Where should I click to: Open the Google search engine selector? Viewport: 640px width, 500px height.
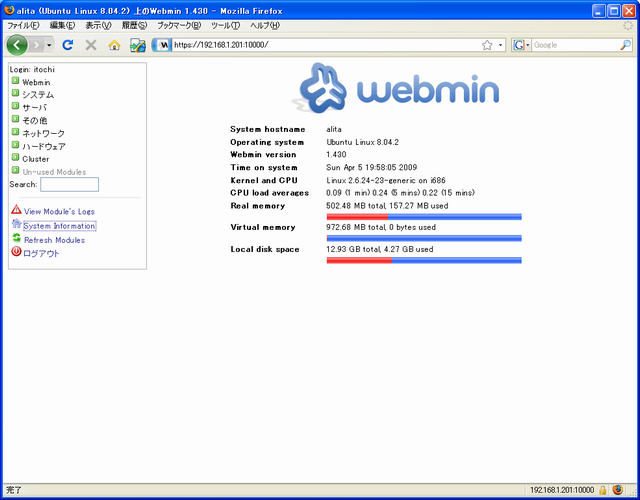tap(522, 45)
